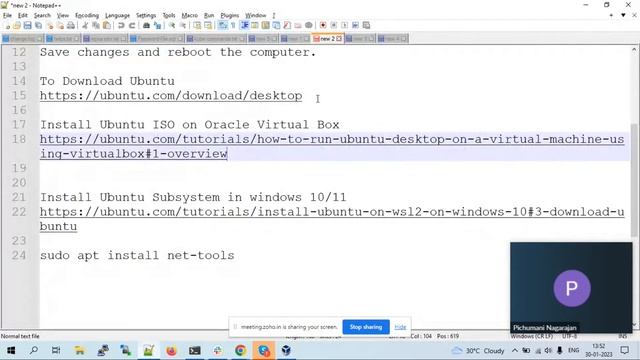Viewport: 640px width, 360px height.
Task: Click the Start Recording macro icon
Action: point(323,25)
